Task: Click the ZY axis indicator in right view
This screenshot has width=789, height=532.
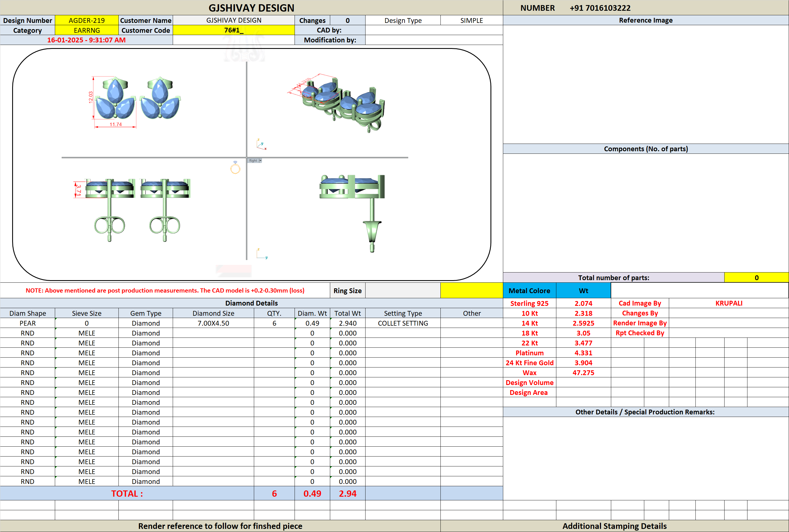Action: [x=262, y=254]
